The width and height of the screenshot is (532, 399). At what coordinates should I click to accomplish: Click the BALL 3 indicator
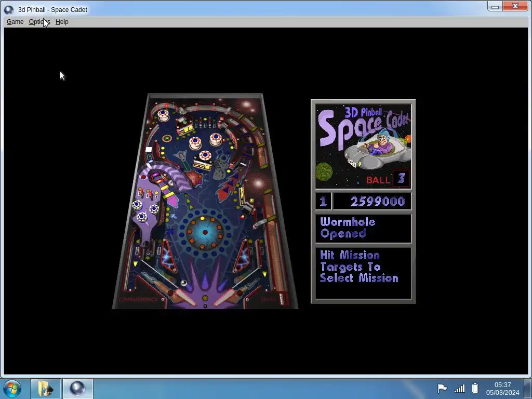(x=388, y=179)
